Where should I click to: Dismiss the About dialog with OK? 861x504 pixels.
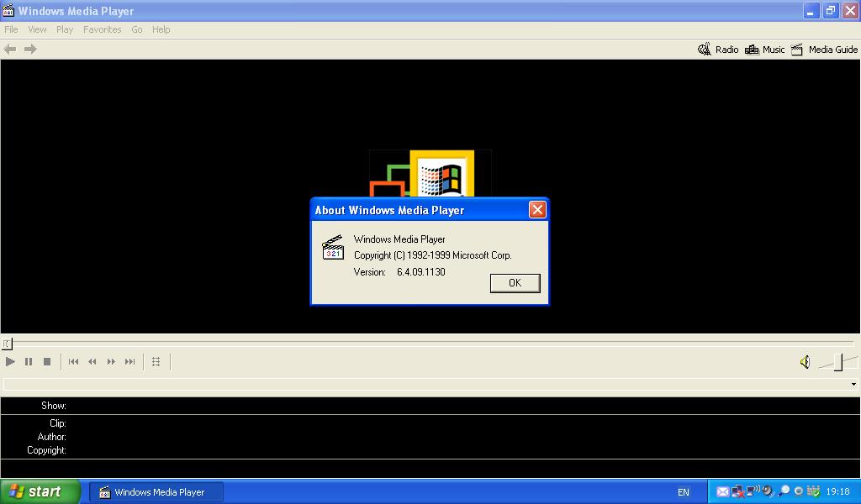point(515,283)
